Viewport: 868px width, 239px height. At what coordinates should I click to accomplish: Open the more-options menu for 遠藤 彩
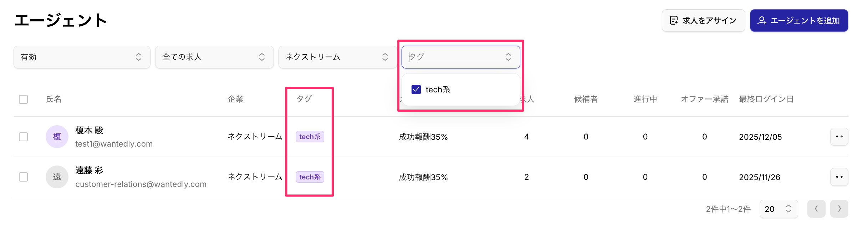[839, 177]
